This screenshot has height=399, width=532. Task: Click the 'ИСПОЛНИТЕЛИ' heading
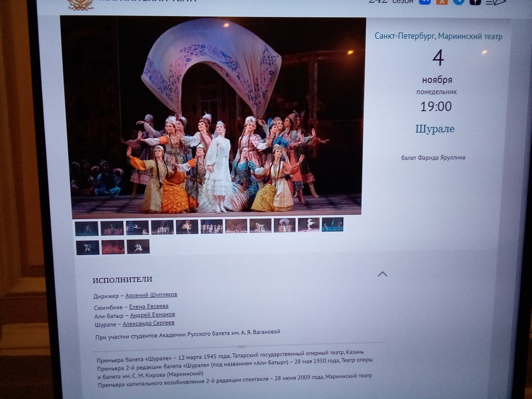point(123,280)
